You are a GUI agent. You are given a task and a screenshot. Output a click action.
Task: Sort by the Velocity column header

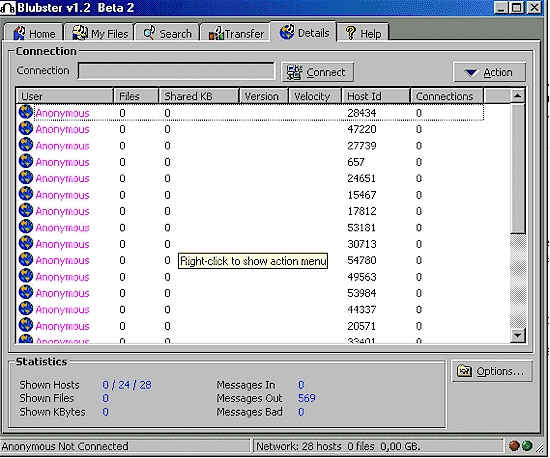(315, 96)
